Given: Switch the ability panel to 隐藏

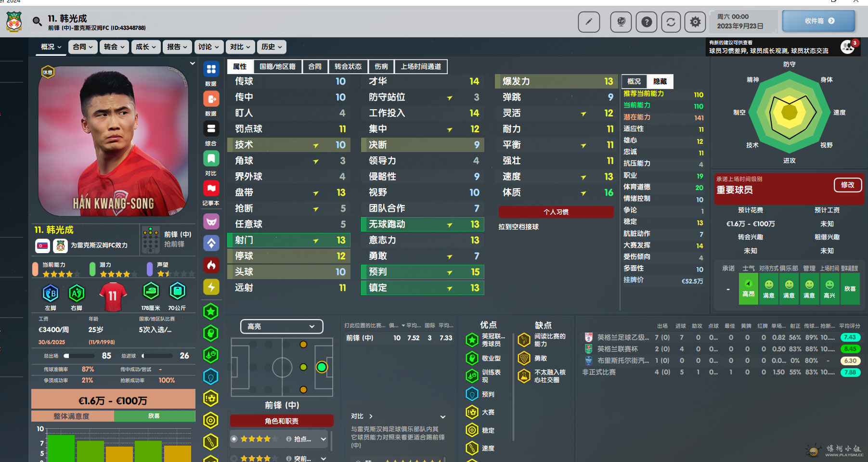Looking at the screenshot, I should 660,81.
